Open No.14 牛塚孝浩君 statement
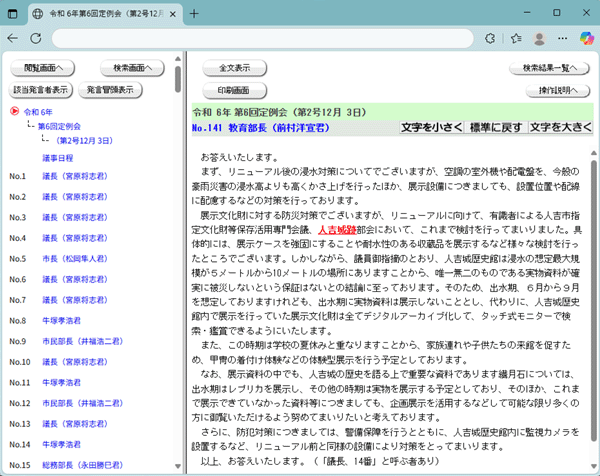The width and height of the screenshot is (600, 476). (x=62, y=445)
